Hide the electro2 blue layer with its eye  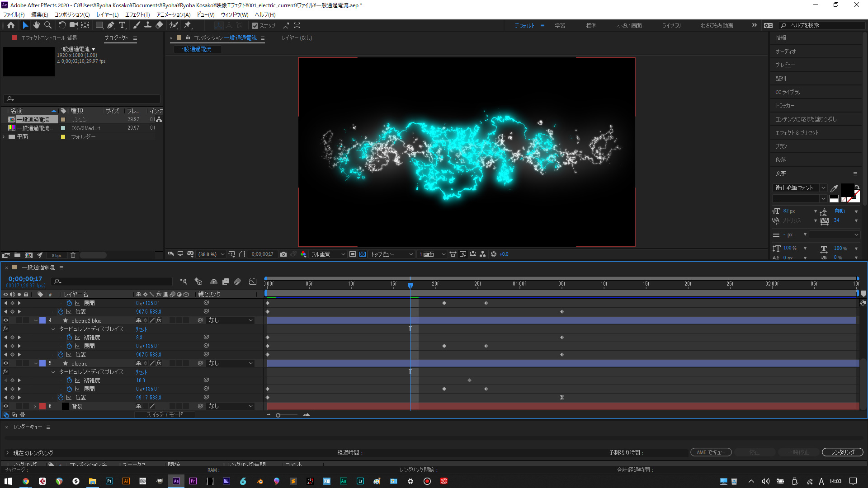tap(6, 320)
